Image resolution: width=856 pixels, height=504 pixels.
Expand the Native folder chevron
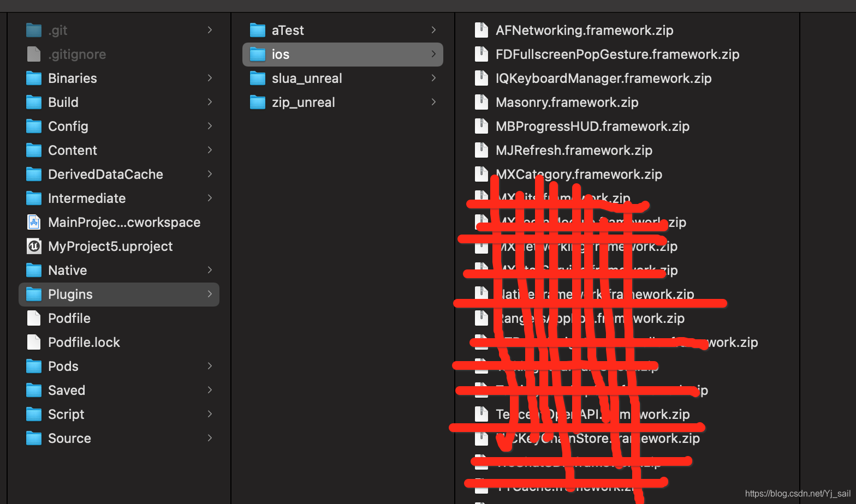tap(210, 270)
